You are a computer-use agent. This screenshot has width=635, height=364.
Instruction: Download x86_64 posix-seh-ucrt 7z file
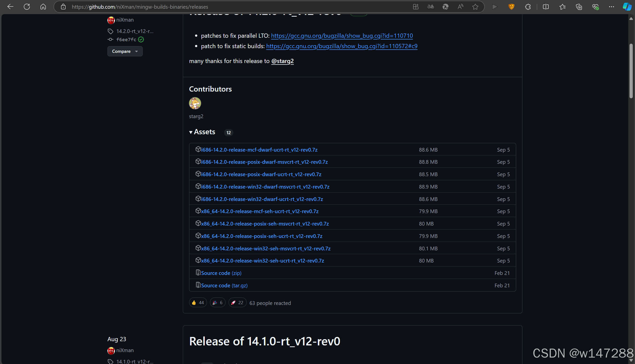[262, 236]
